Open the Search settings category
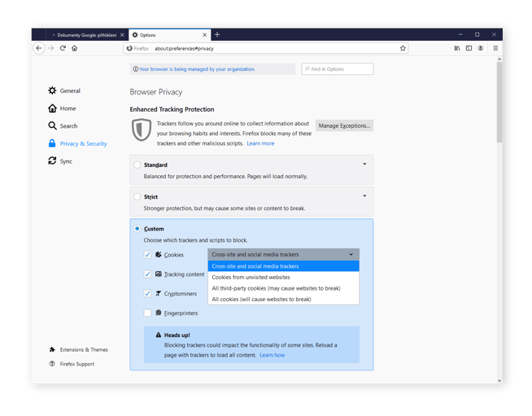532x416 pixels. pyautogui.click(x=63, y=126)
